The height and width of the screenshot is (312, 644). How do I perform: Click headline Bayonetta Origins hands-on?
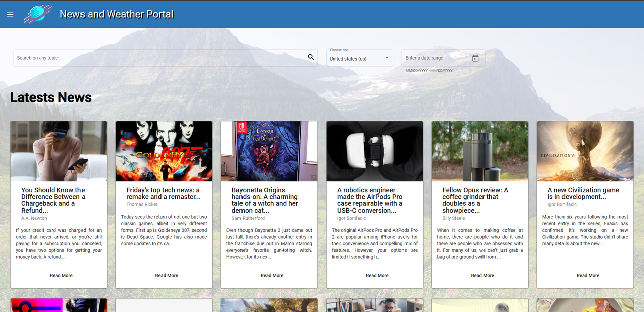(x=266, y=200)
